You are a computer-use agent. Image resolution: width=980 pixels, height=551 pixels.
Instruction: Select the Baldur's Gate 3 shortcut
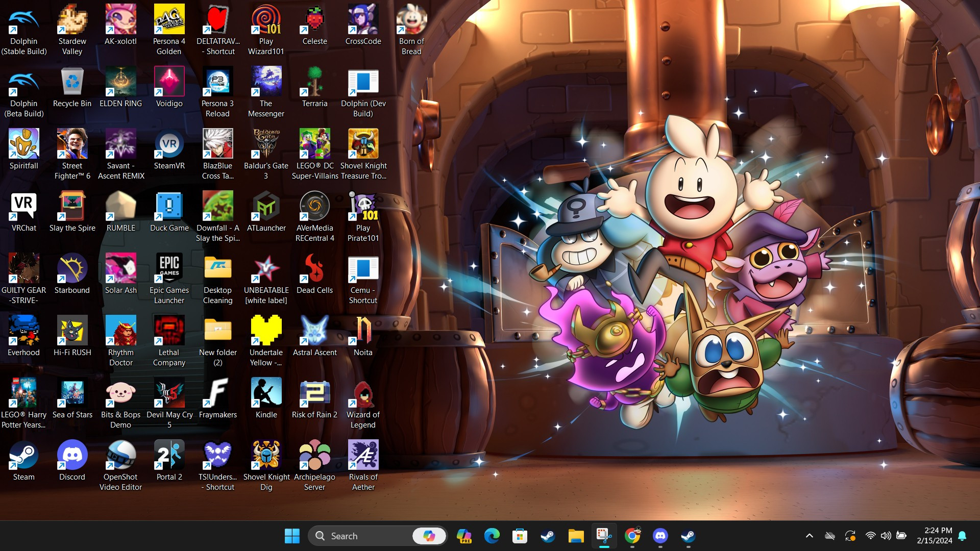(266, 154)
